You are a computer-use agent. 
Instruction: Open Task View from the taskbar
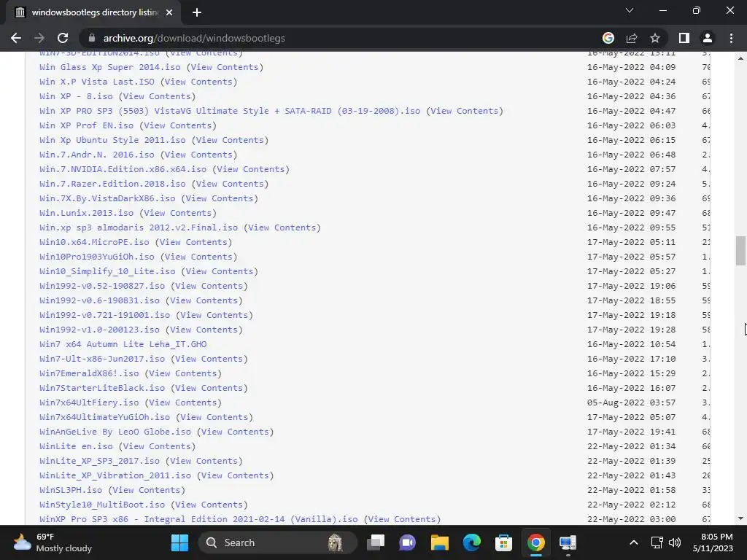pyautogui.click(x=376, y=542)
